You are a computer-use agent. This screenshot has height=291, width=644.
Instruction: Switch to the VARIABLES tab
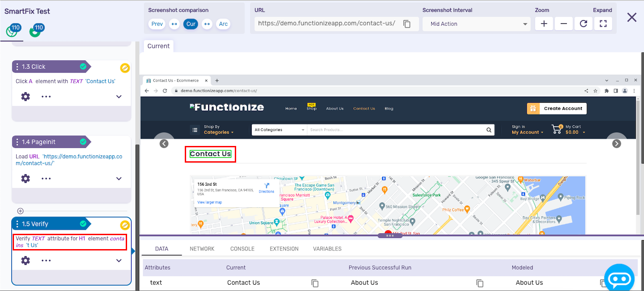(327, 249)
